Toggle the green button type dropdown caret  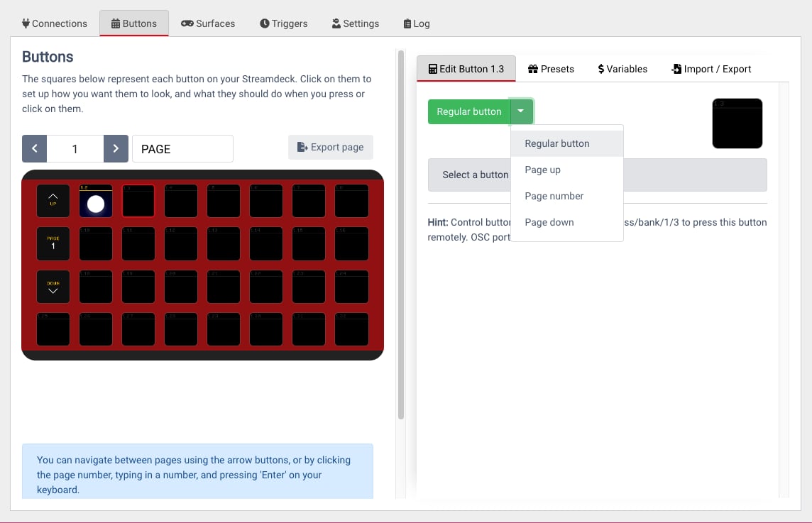point(521,111)
